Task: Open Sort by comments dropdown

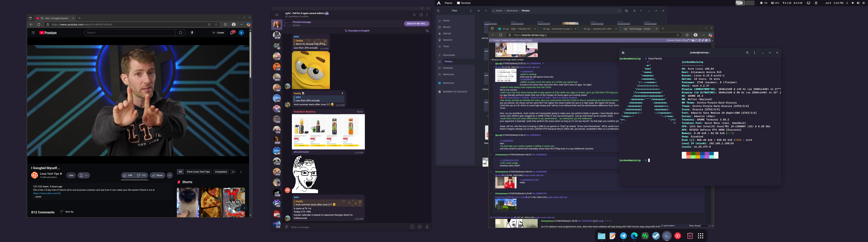Action: pyautogui.click(x=67, y=212)
